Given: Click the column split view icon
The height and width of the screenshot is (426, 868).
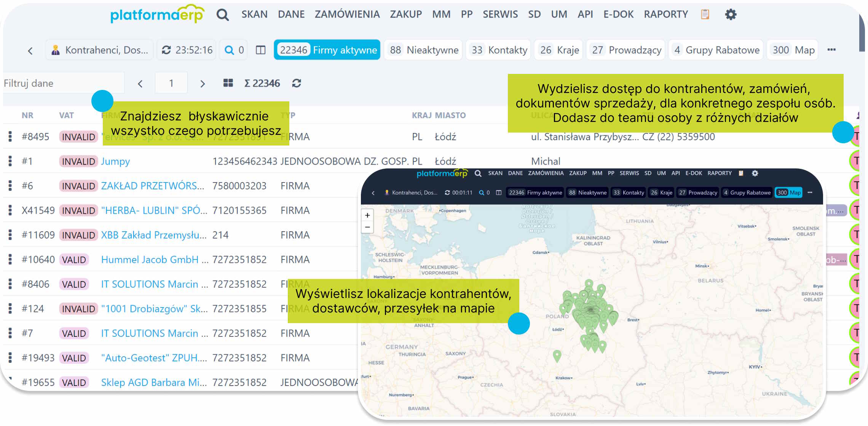Looking at the screenshot, I should pos(260,50).
